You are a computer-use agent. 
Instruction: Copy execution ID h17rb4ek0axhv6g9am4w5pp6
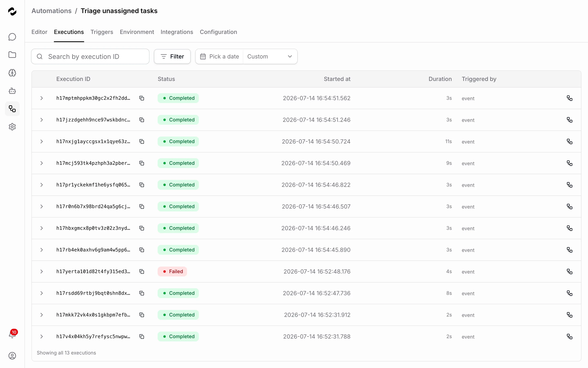pyautogui.click(x=142, y=250)
